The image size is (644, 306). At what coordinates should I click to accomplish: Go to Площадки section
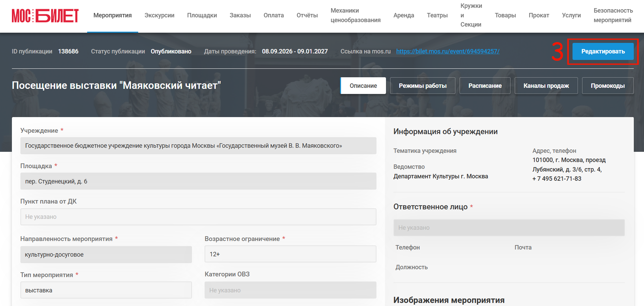pyautogui.click(x=202, y=15)
